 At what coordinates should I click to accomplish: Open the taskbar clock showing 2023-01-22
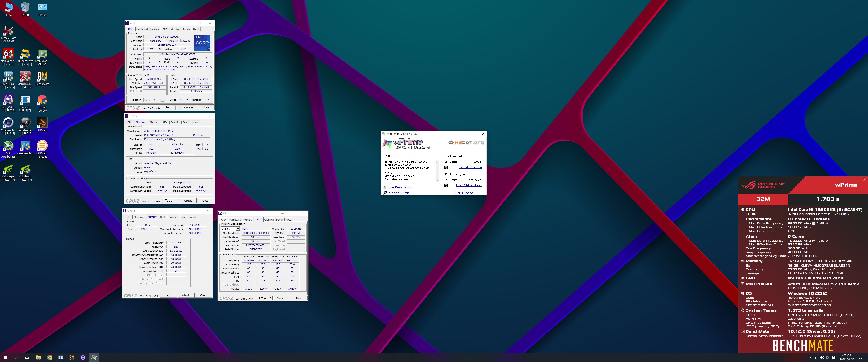tap(847, 357)
